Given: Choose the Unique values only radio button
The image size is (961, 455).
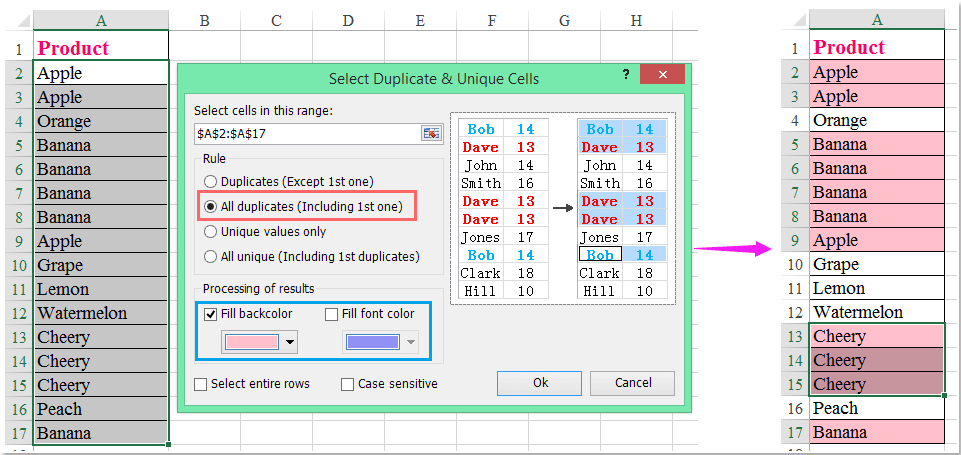Looking at the screenshot, I should coord(210,231).
